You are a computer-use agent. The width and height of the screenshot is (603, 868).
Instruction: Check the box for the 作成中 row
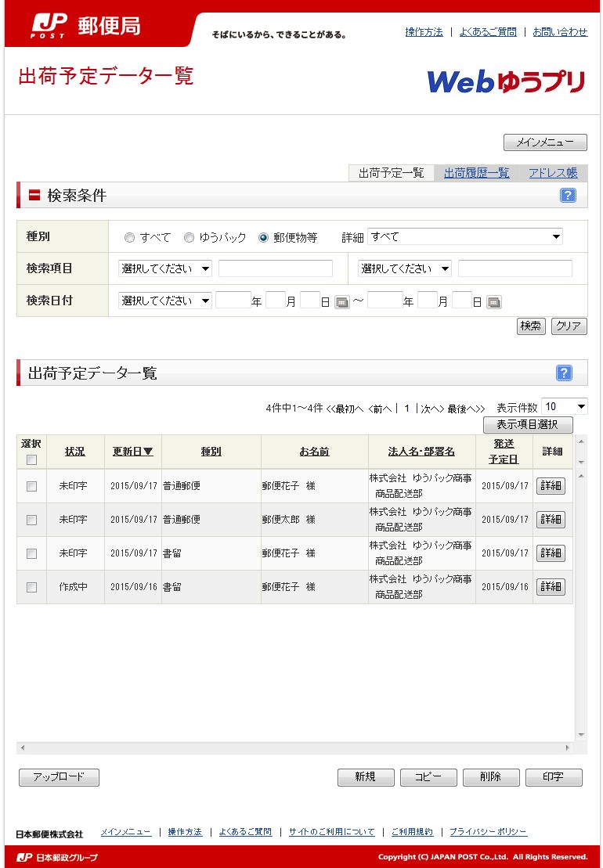coord(31,587)
